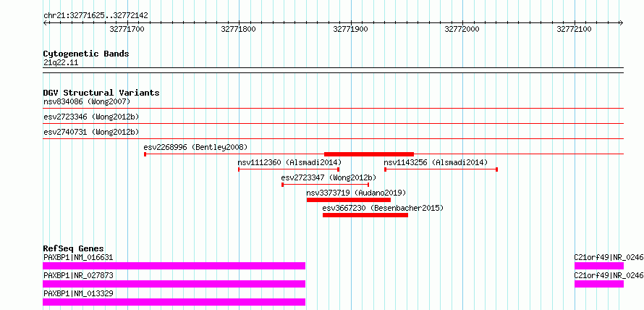Viewport: 644px width, 310px height.
Task: Click the 21q22.11 band label
Action: tap(61, 63)
